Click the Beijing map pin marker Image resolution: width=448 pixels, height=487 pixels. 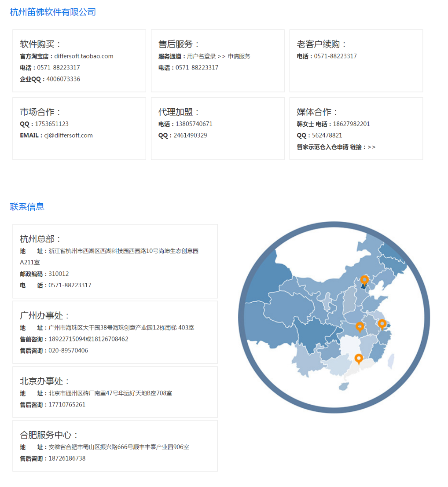click(x=364, y=280)
